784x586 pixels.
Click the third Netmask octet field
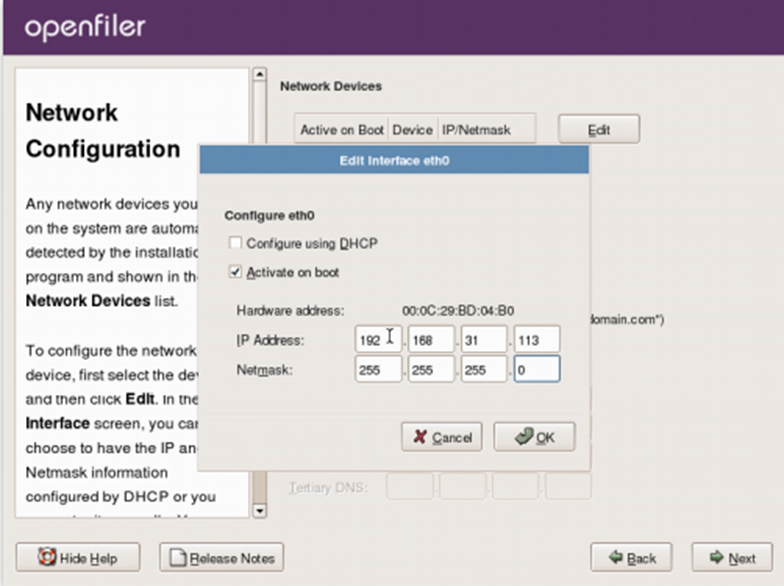pos(484,370)
